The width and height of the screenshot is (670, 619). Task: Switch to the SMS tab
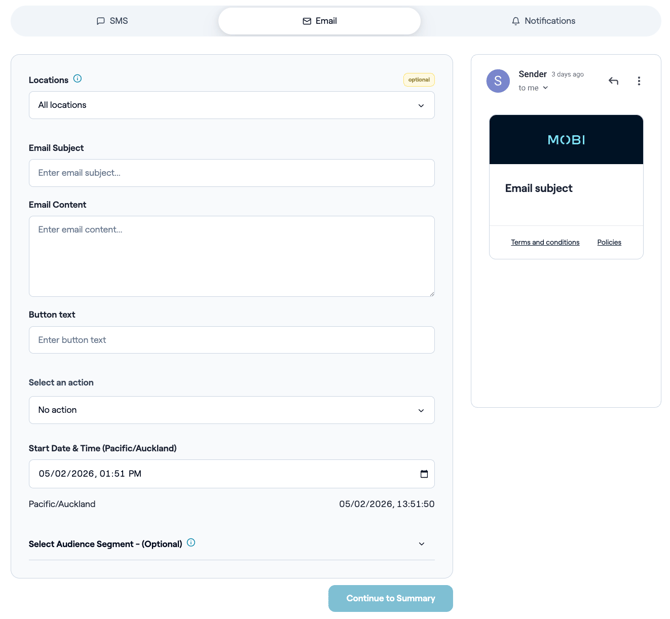(x=112, y=21)
